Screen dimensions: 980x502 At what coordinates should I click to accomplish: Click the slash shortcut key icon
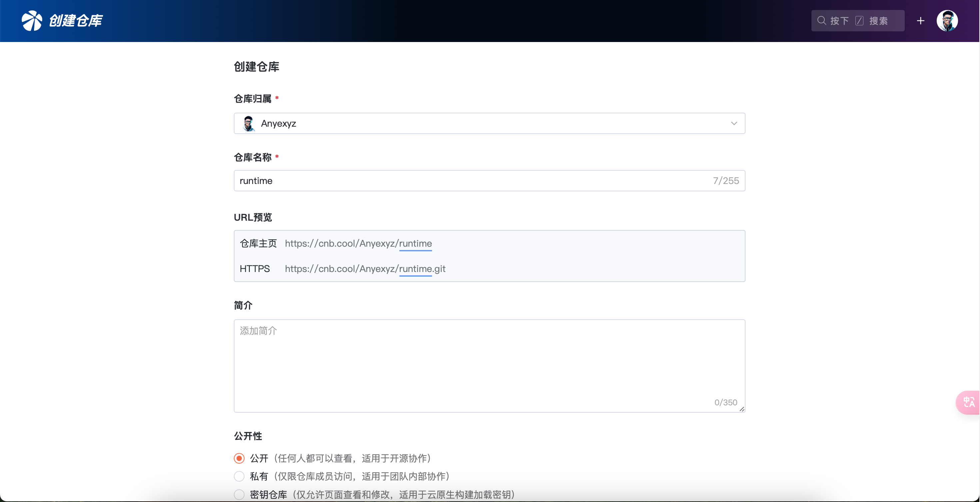pyautogui.click(x=859, y=21)
